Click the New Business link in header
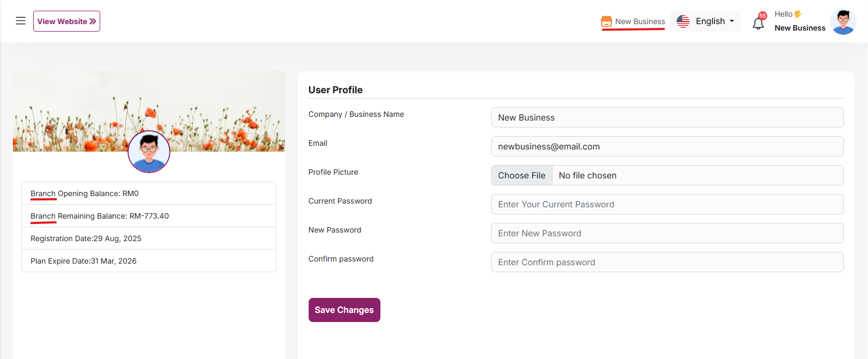Viewport: 868px width, 359px height. (640, 21)
